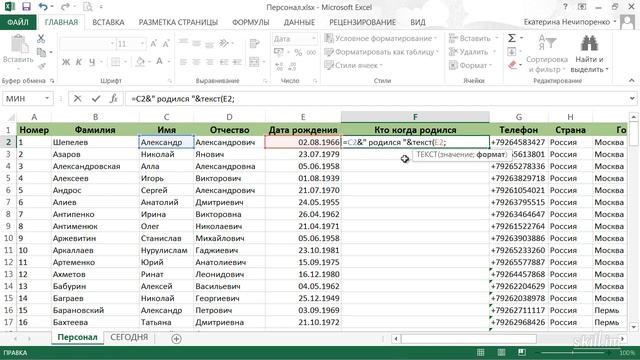This screenshot has width=640, height=360.
Task: Cancel formula entry with X icon
Action: point(78,98)
